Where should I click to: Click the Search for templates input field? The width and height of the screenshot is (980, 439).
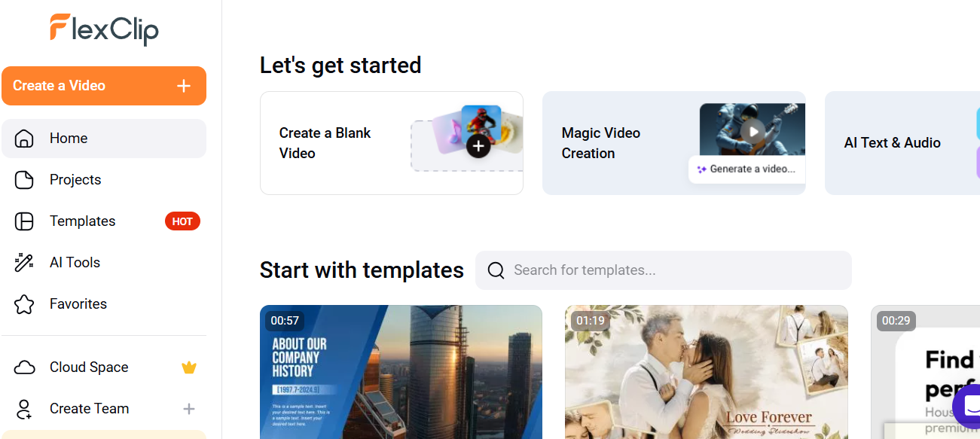coord(664,270)
